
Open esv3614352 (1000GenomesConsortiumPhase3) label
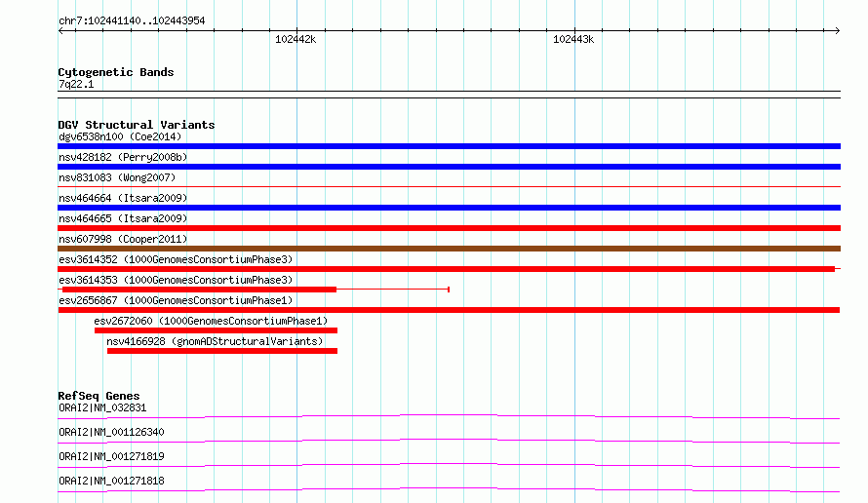pos(176,259)
